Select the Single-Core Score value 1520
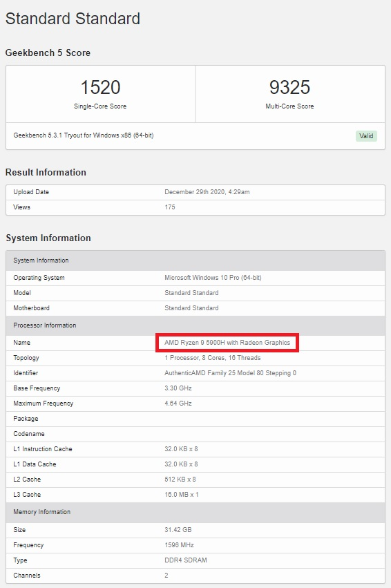 point(100,87)
